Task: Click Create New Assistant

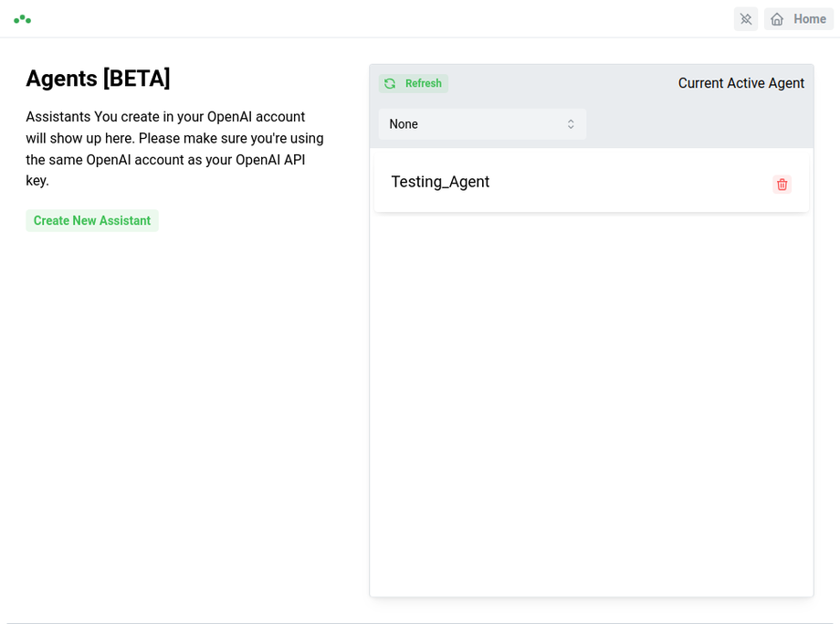Action: [92, 220]
